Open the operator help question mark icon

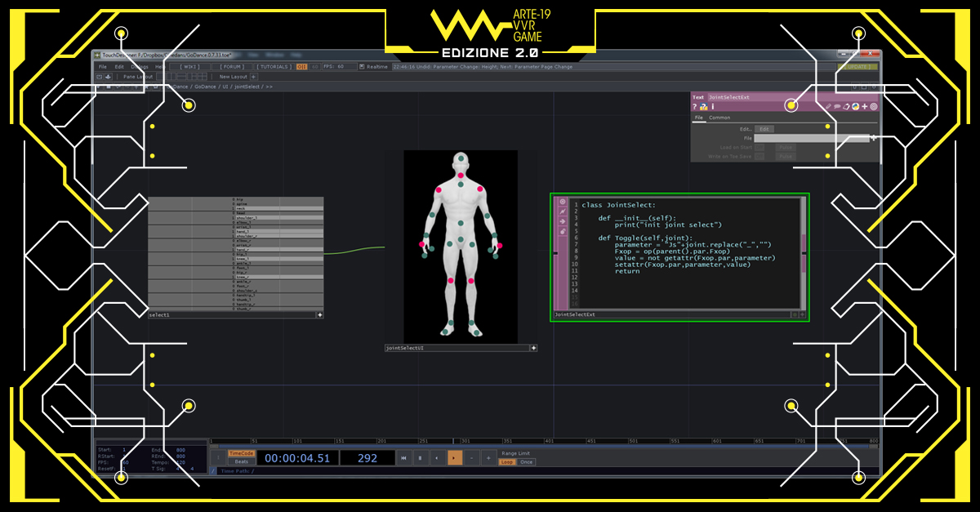[695, 106]
